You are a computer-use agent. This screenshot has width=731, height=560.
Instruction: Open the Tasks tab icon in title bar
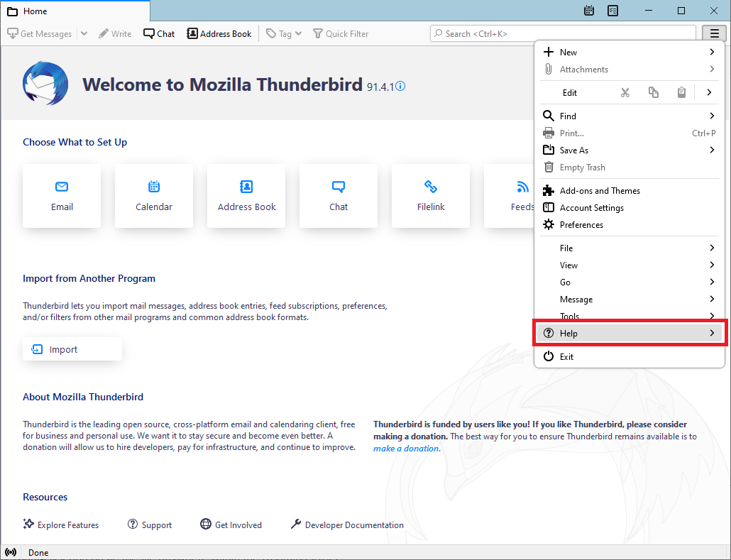[x=612, y=10]
